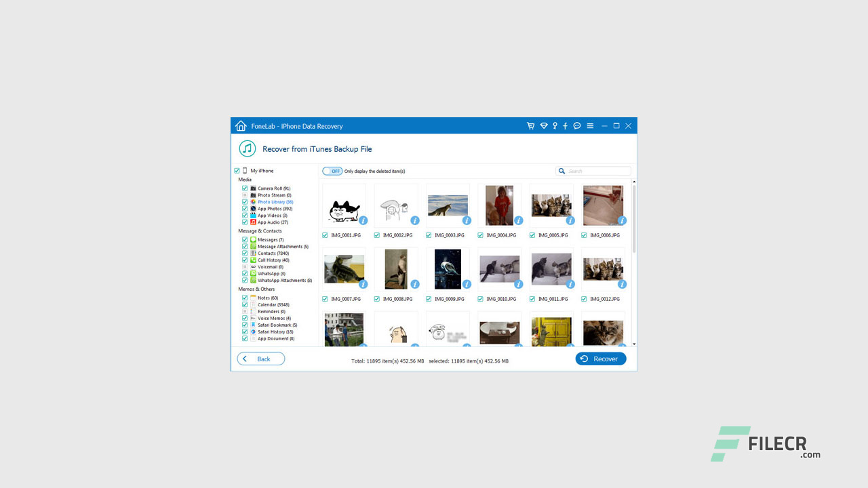868x488 pixels.
Task: Select Notes (60) in the sidebar
Action: 268,298
